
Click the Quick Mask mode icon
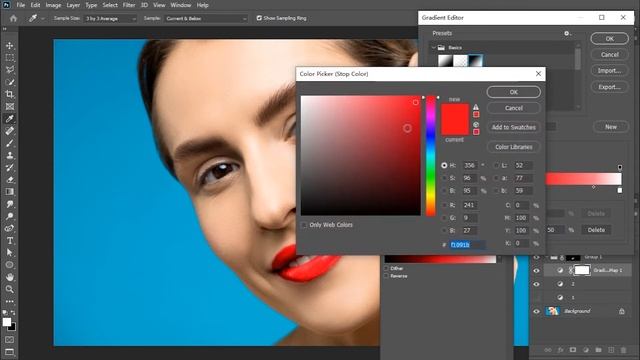(x=9, y=340)
